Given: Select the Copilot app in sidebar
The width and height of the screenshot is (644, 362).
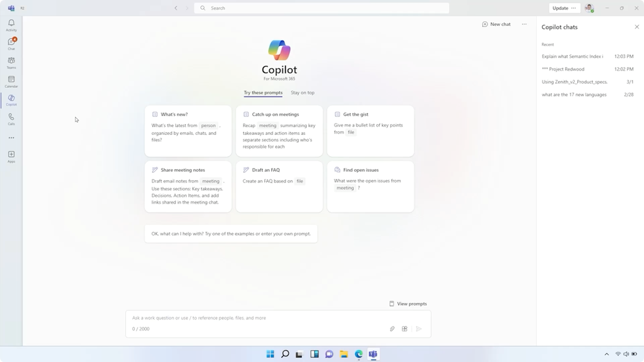Looking at the screenshot, I should [11, 100].
